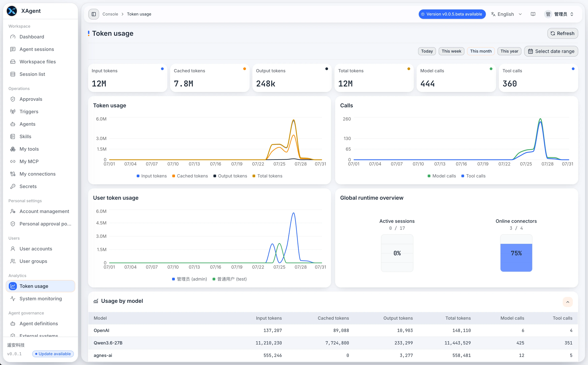Click the Dashboard gauge icon
Screen dimensions: 588x365
[x=13, y=37]
